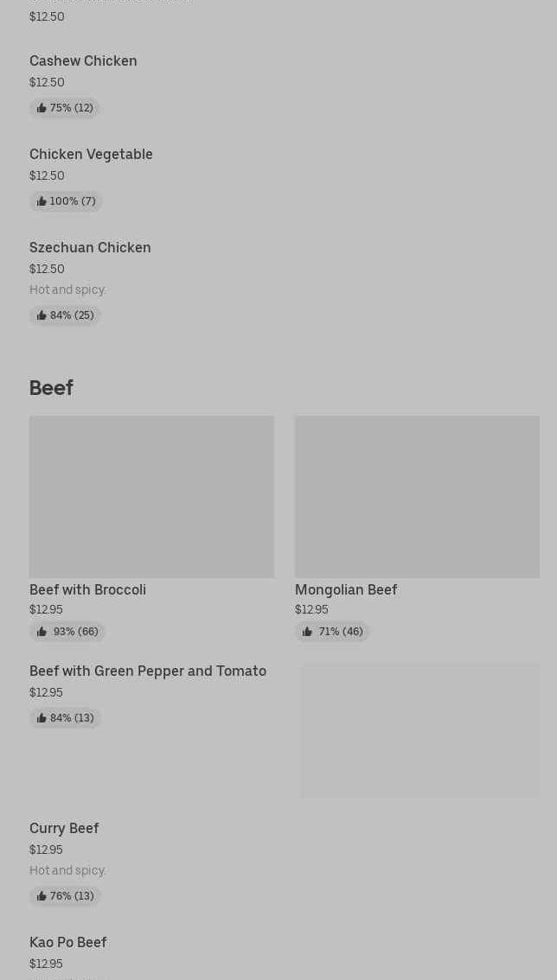Viewport: 557px width, 980px height.
Task: Open Szechuan Chicken item details
Action: (90, 247)
